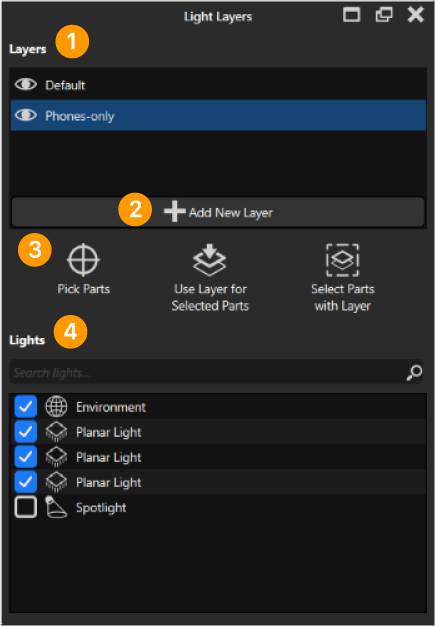
Task: Click the Spotlight cone icon
Action: tap(56, 507)
